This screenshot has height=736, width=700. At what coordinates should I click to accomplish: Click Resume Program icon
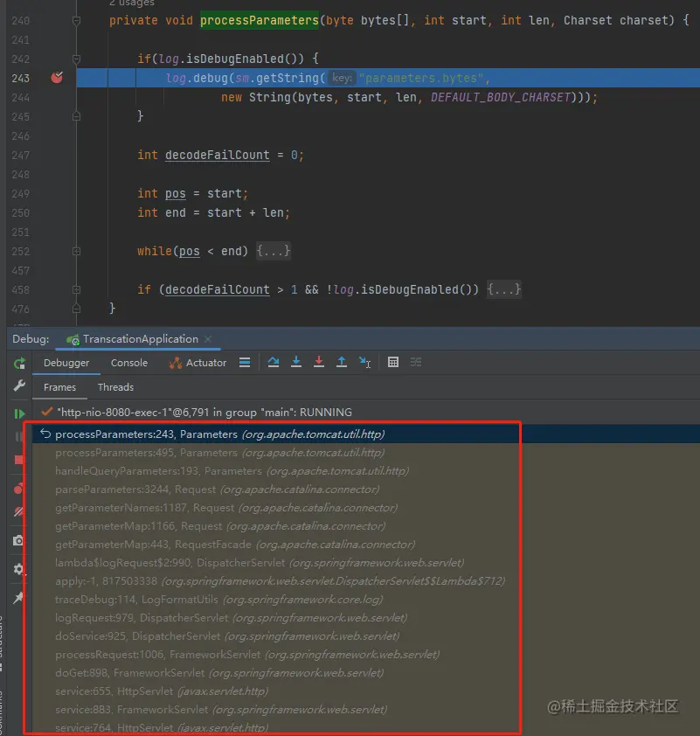pos(19,413)
